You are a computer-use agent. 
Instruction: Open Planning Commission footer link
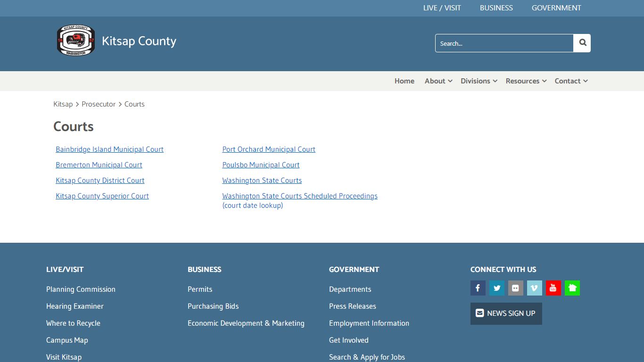pyautogui.click(x=81, y=289)
